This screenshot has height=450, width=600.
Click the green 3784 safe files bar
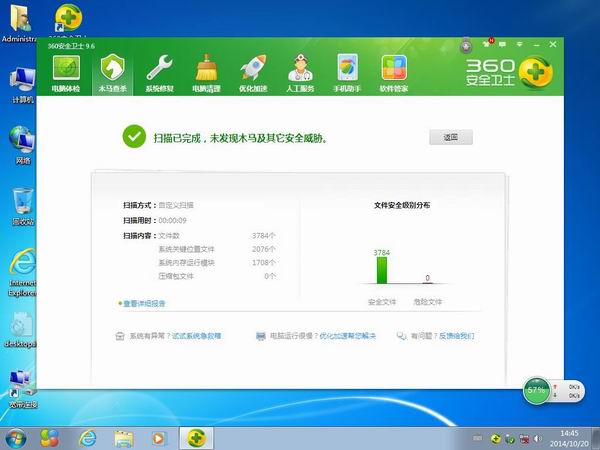pos(382,270)
